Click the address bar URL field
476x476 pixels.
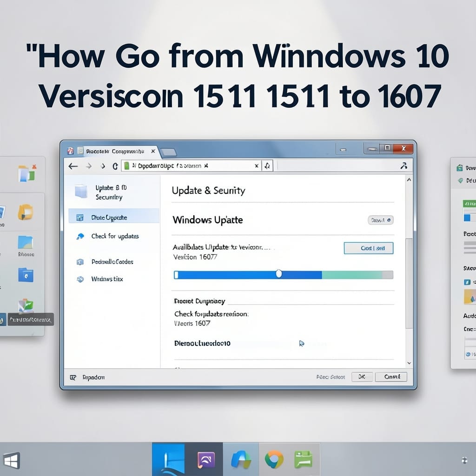point(192,166)
